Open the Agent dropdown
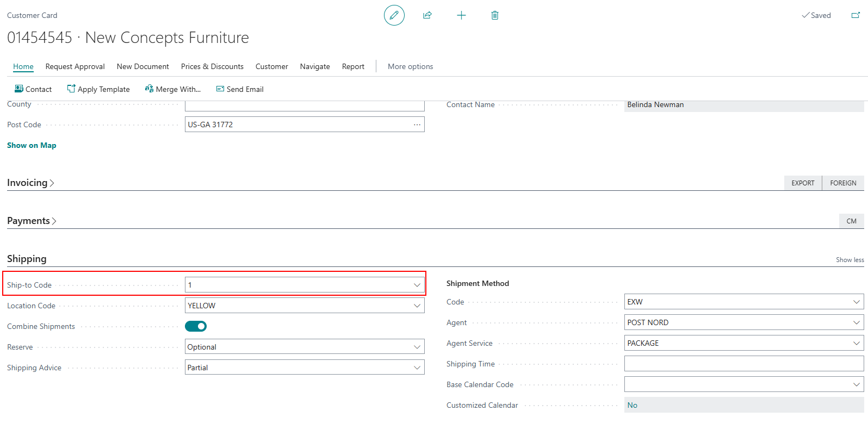 click(x=857, y=322)
